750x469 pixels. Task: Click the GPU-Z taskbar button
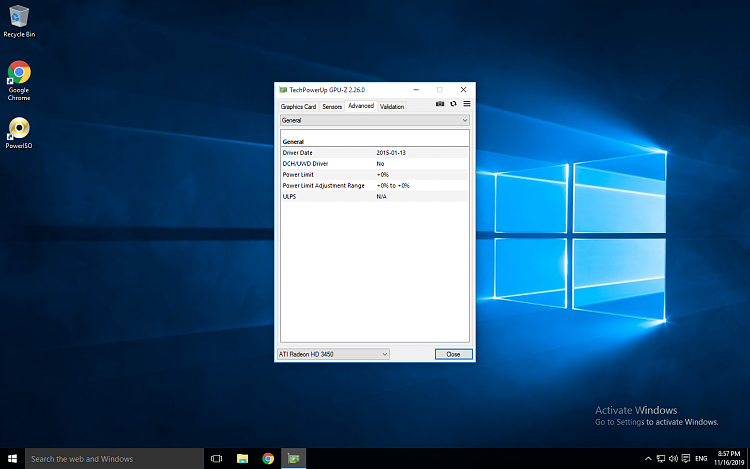[294, 458]
